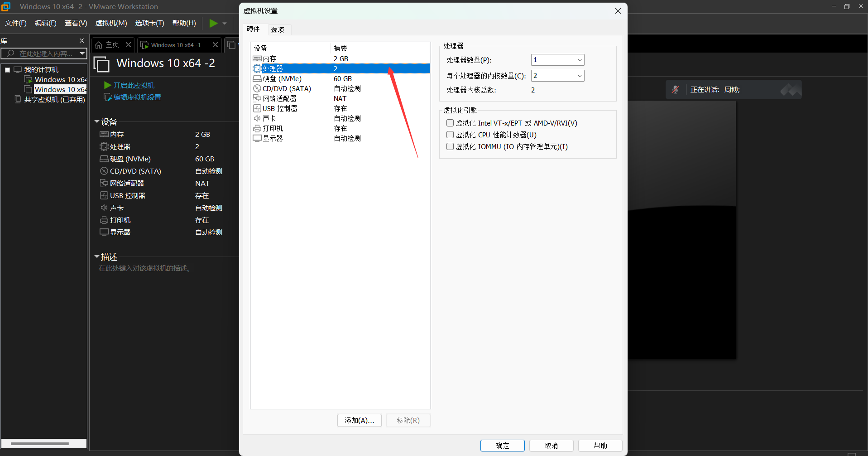Select 处理器 processor icon in hardware list
868x456 pixels.
click(x=257, y=68)
